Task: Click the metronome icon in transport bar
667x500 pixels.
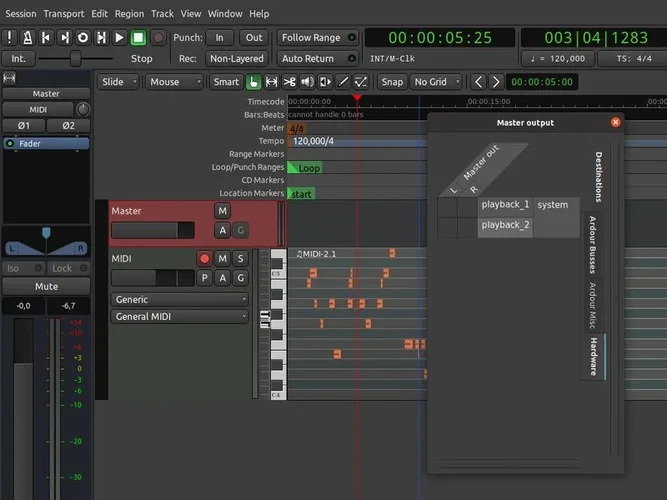Action: tap(28, 38)
